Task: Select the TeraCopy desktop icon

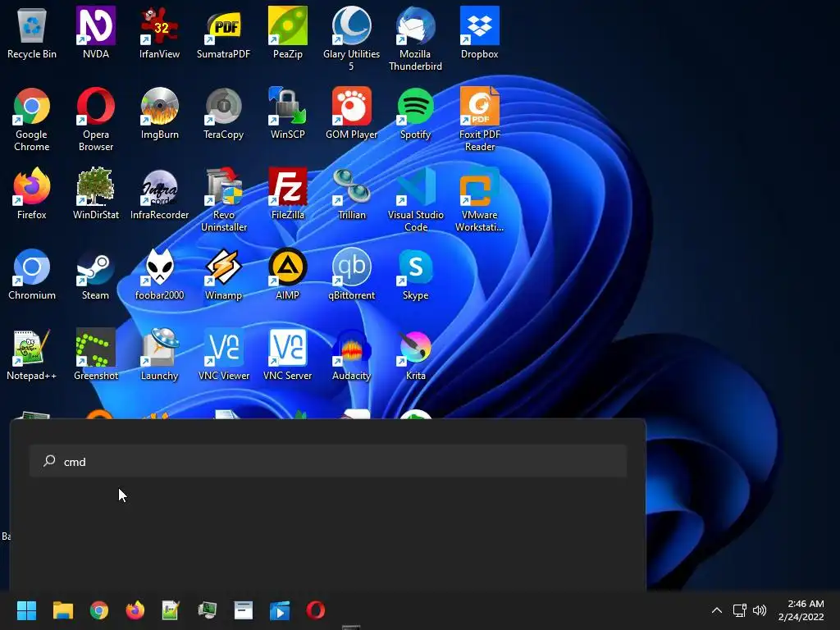Action: pyautogui.click(x=223, y=113)
